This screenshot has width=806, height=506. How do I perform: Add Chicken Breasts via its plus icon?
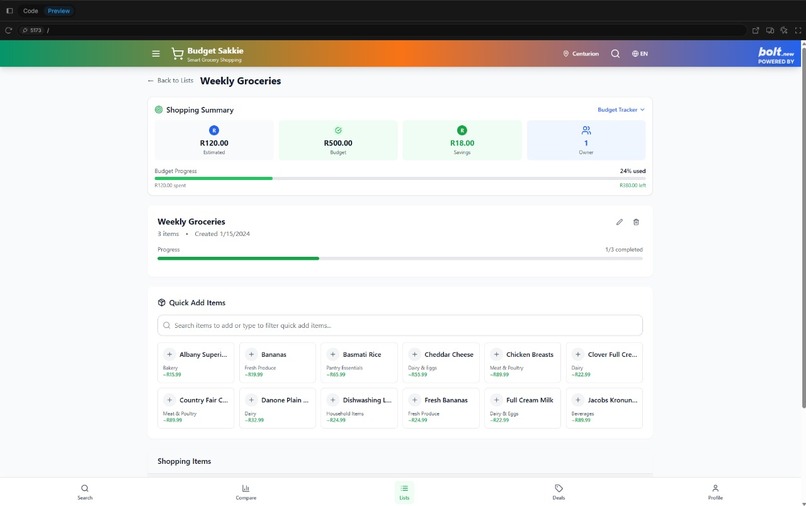(x=496, y=354)
